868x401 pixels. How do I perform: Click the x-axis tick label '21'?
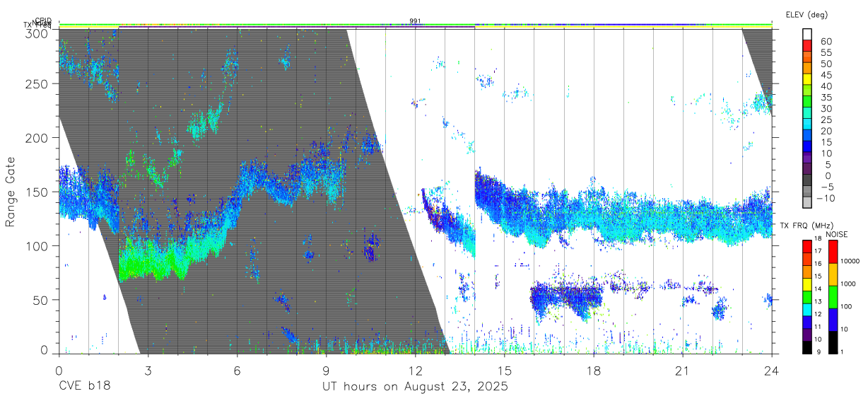682,371
